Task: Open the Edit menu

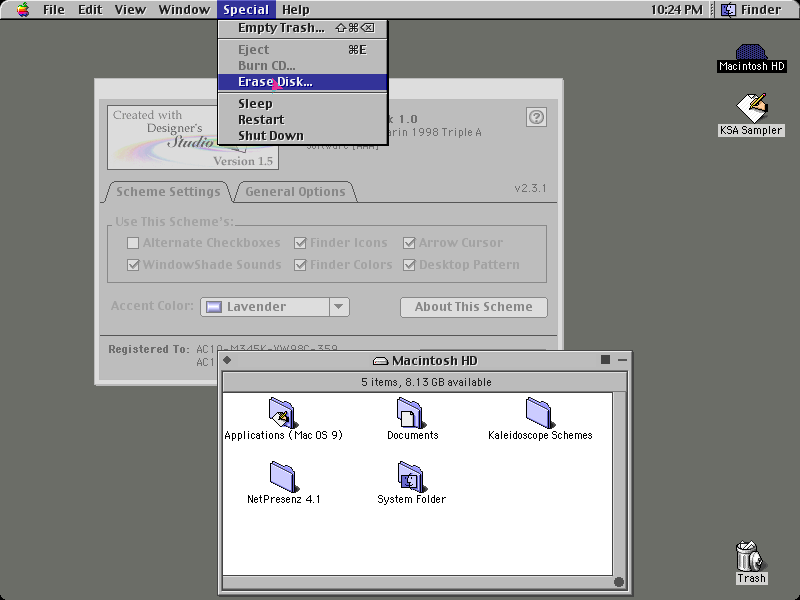Action: tap(90, 10)
